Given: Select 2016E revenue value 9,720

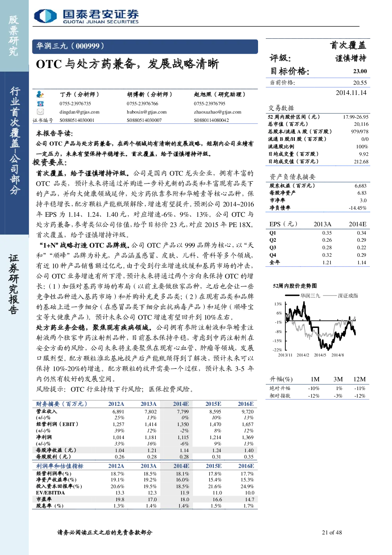Looking at the screenshot, I should (x=248, y=412).
